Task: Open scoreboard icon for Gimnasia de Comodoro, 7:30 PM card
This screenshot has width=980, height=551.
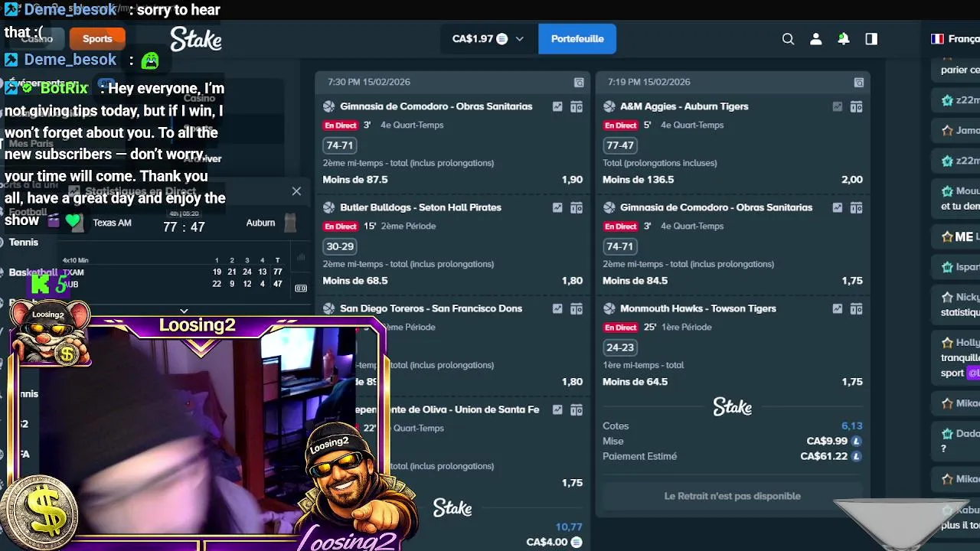Action: coord(577,106)
